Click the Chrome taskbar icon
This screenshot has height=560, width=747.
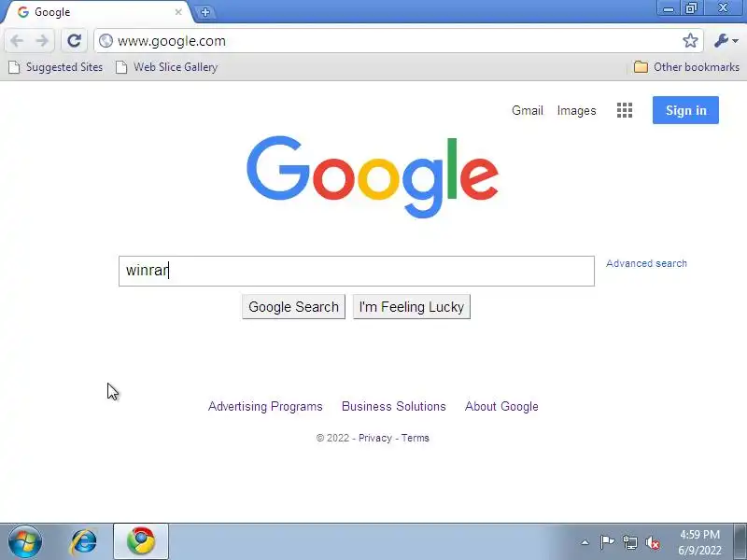[x=141, y=541]
